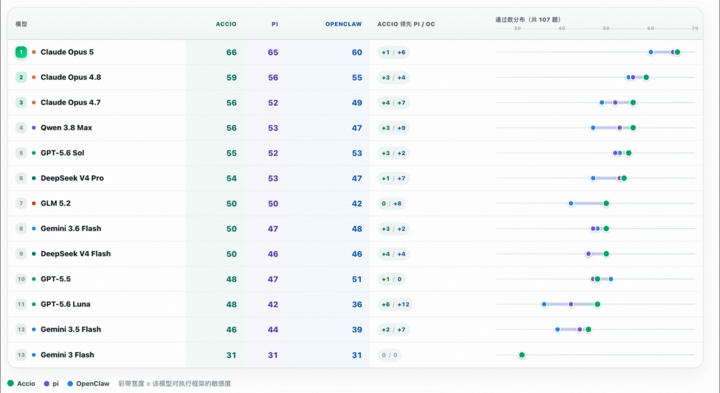This screenshot has width=720, height=393.
Task: Click the +6 / +12 lead badge
Action: pos(395,304)
